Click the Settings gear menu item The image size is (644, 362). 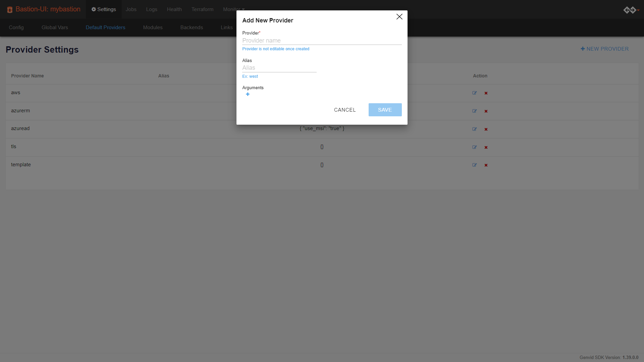click(x=104, y=9)
